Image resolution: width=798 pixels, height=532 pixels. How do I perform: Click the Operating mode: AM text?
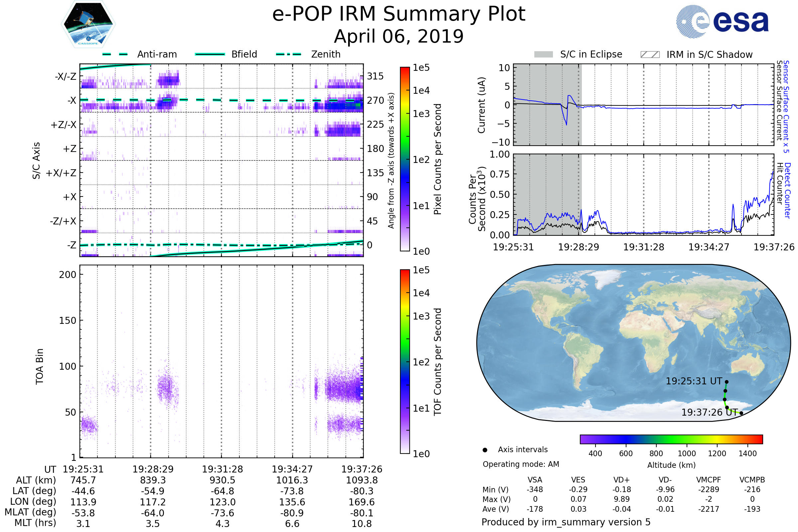pos(521,464)
